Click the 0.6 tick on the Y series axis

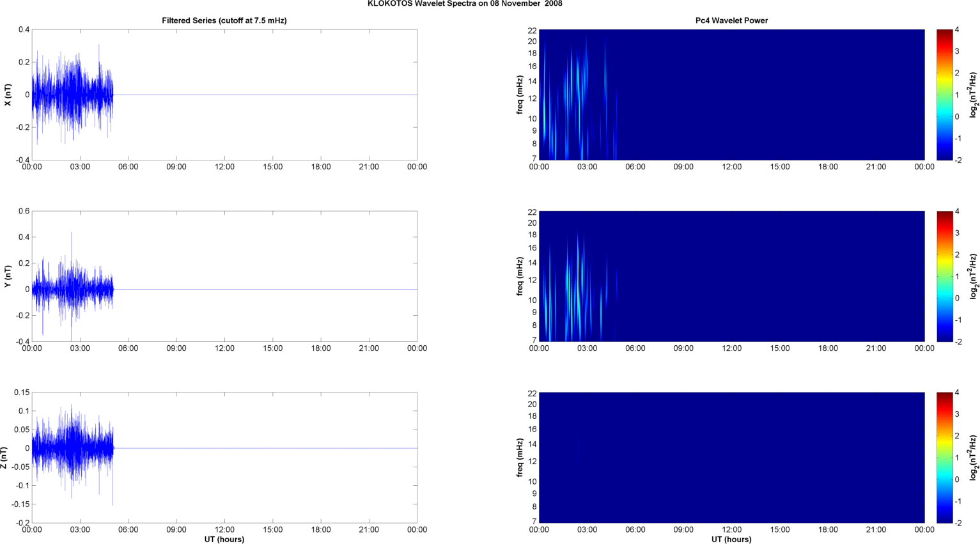[x=24, y=211]
